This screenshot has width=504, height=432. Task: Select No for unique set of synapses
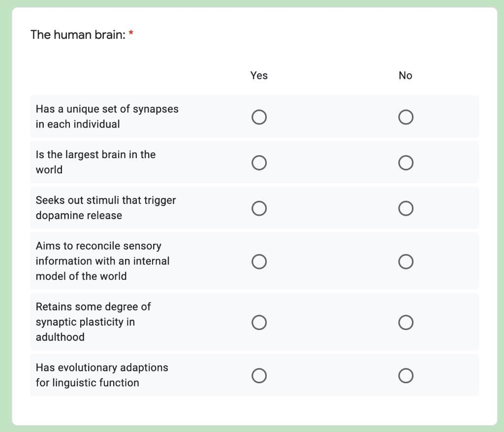click(406, 117)
